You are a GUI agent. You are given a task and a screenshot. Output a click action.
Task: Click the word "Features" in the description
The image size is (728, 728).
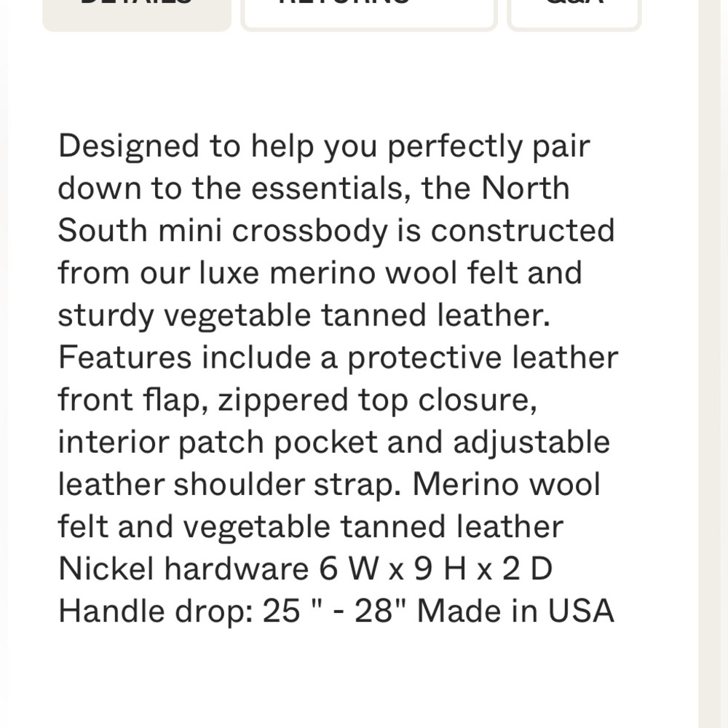124,357
